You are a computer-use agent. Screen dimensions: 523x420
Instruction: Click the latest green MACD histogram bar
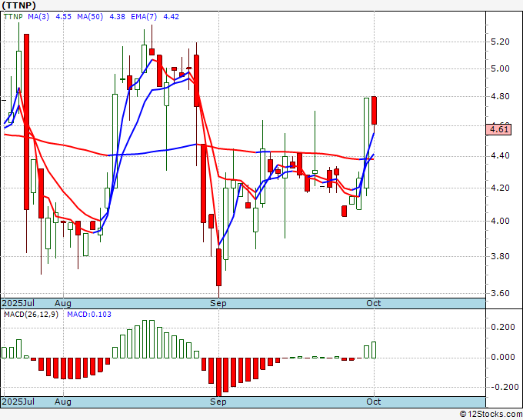(374, 350)
